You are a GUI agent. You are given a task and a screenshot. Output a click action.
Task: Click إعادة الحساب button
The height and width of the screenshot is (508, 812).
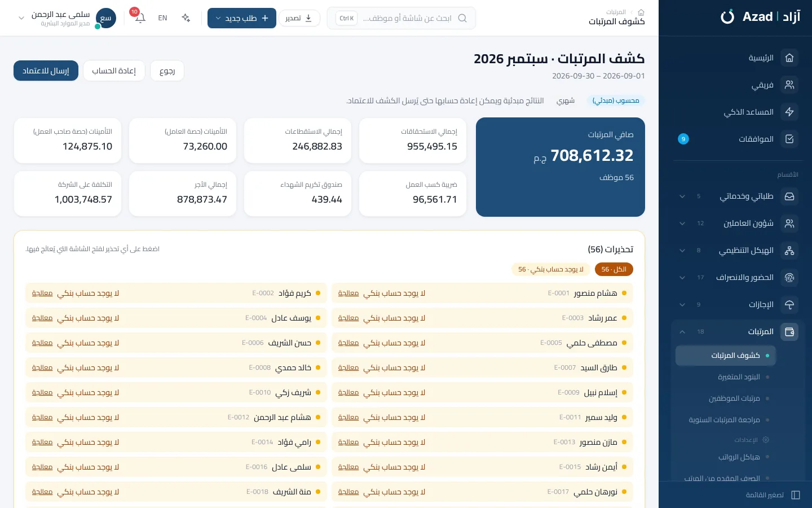pyautogui.click(x=114, y=71)
